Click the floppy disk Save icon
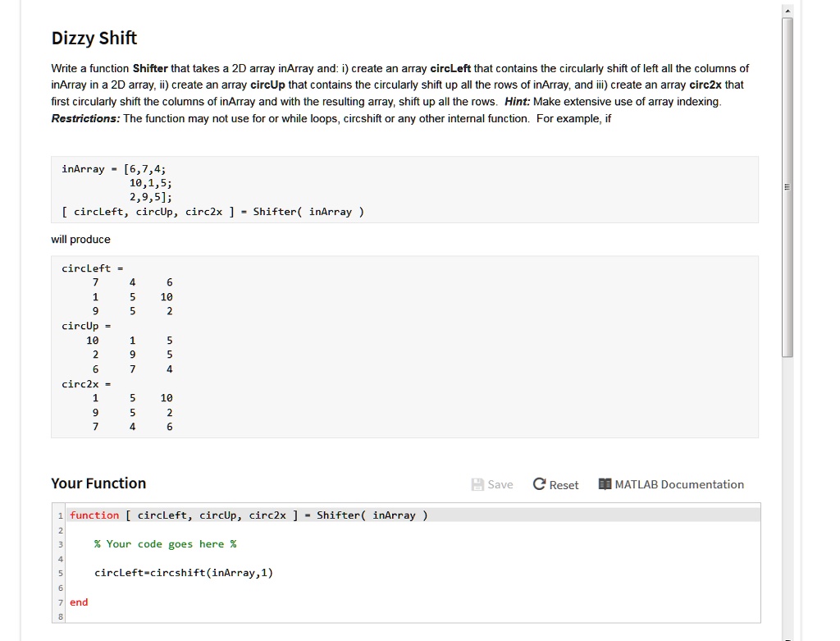 477,484
